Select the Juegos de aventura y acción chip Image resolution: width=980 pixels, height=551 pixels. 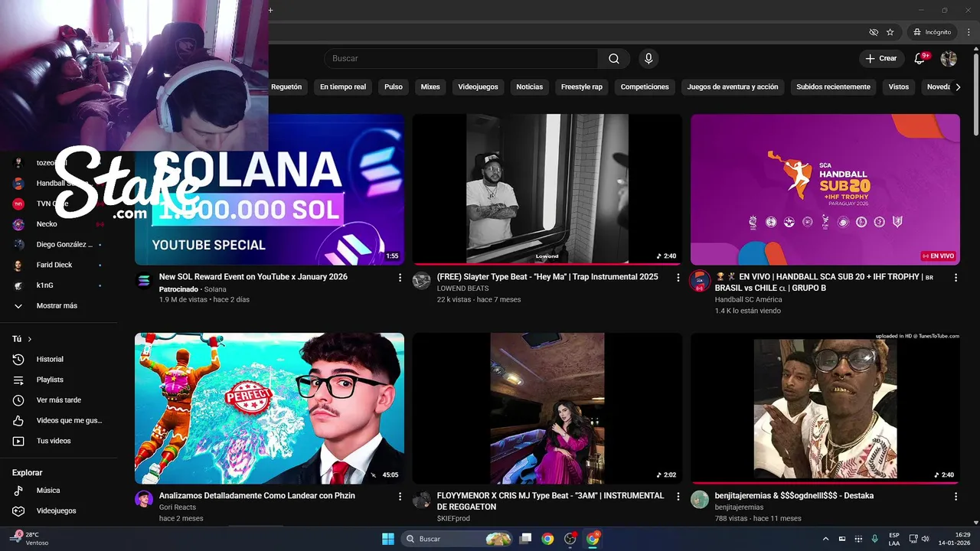[x=733, y=87]
